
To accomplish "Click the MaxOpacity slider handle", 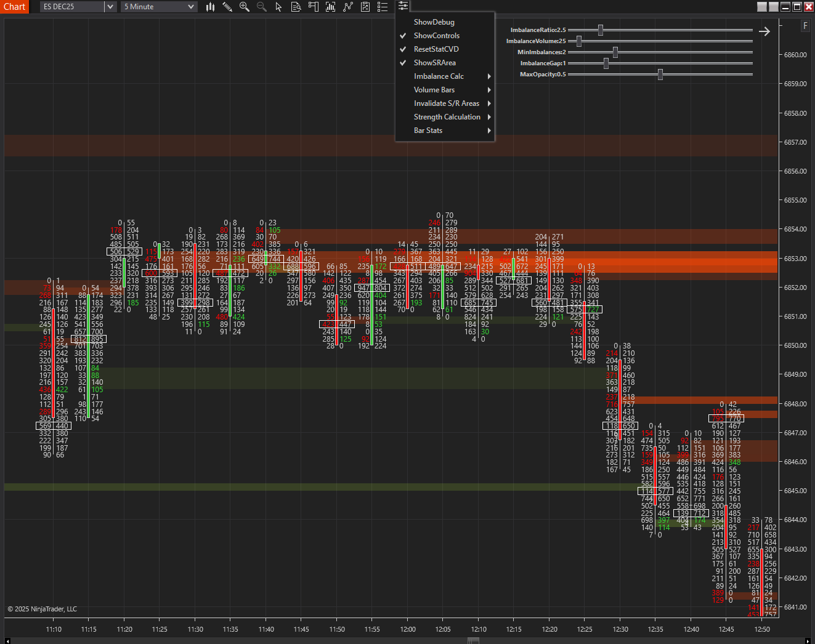I will click(x=660, y=74).
